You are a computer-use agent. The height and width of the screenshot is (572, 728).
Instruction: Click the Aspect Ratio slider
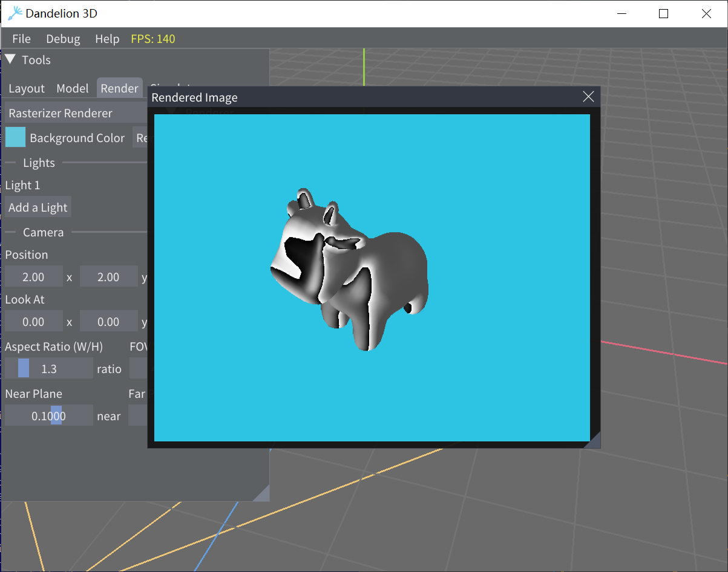(x=49, y=368)
